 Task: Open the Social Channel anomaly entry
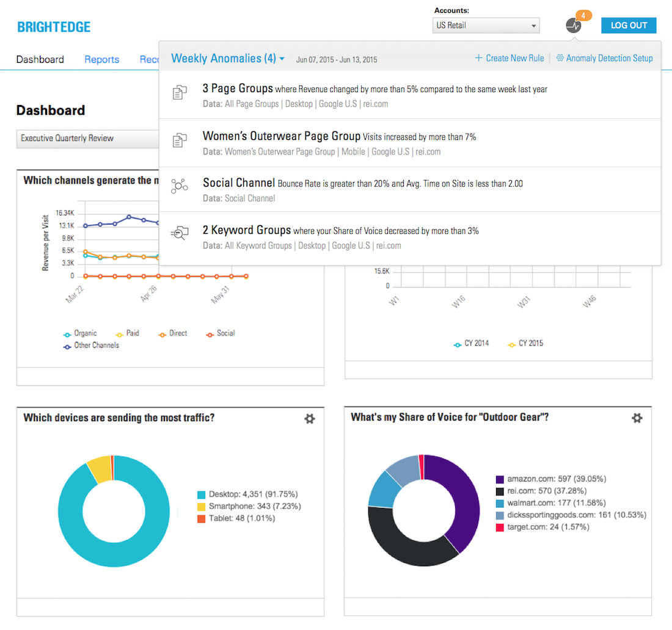pos(410,189)
